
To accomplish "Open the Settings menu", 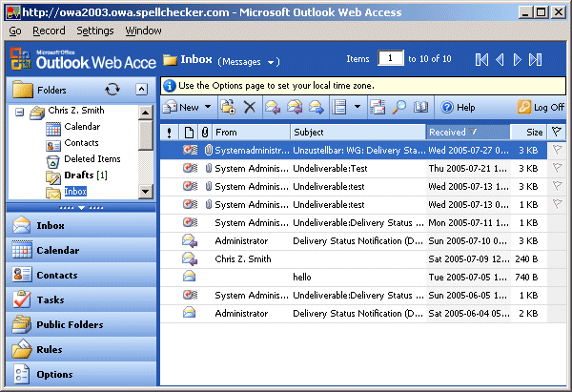I will 94,31.
